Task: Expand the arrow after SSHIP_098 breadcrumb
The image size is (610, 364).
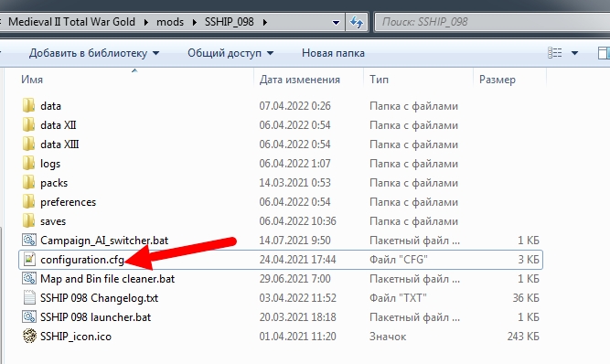Action: (x=265, y=22)
